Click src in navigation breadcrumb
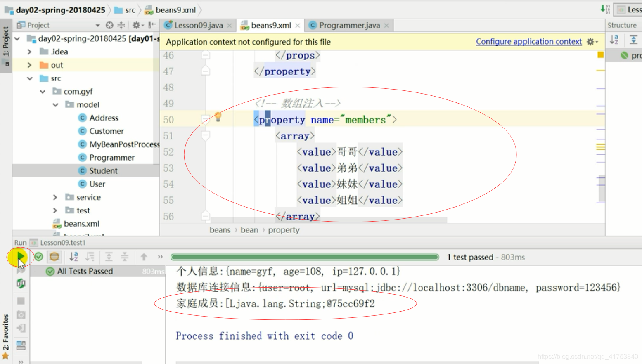Viewport: 642px width, 364px height. [x=125, y=10]
